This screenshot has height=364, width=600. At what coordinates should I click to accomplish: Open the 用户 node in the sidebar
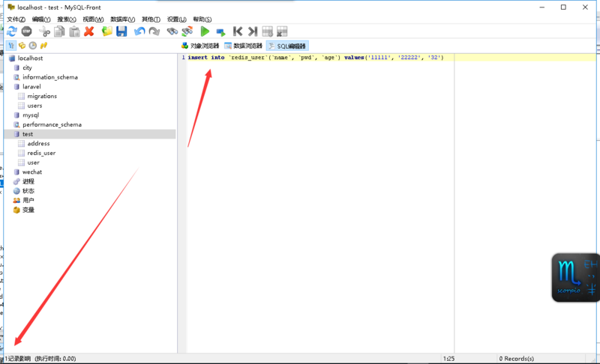28,201
